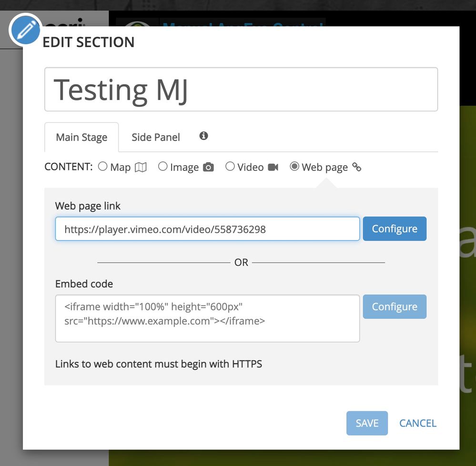Click the info icon beside Side Panel

pos(204,136)
